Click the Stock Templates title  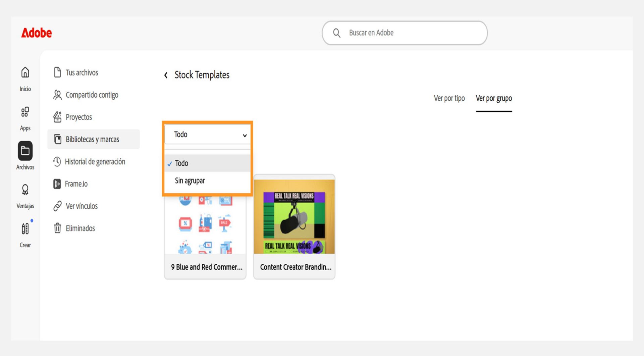(202, 75)
